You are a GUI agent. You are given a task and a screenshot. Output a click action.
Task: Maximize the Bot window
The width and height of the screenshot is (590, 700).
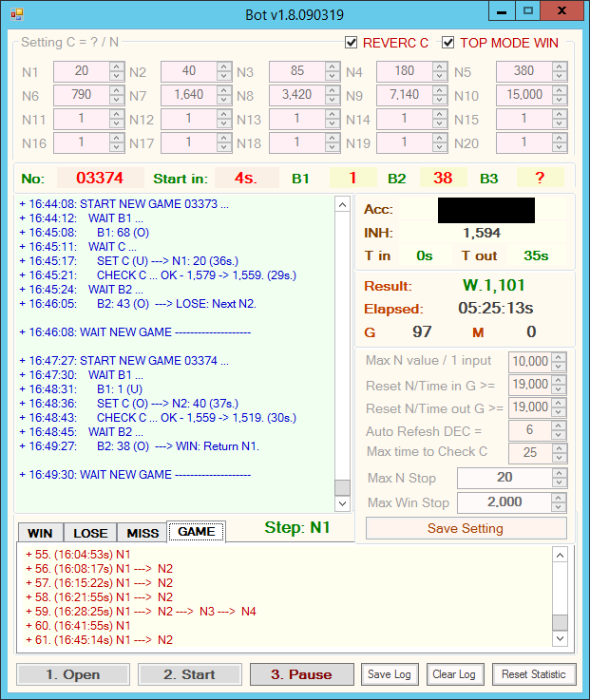tap(527, 11)
